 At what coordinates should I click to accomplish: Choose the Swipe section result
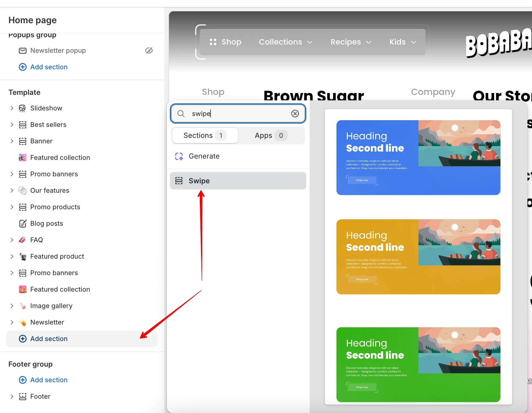238,181
